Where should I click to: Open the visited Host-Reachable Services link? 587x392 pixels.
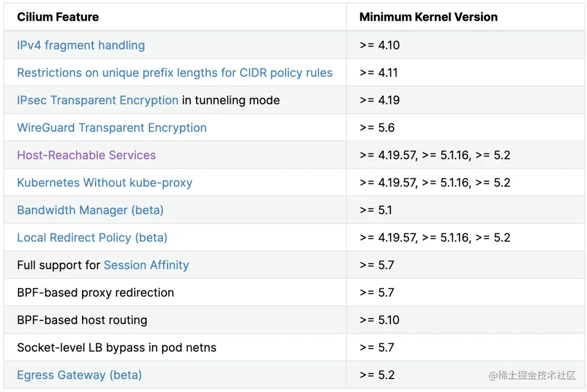tap(86, 155)
